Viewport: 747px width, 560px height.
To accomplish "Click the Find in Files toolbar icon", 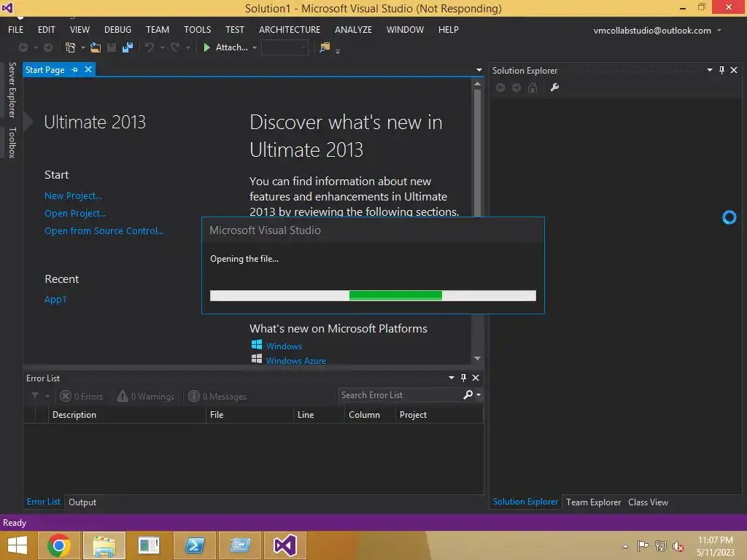I will [325, 47].
